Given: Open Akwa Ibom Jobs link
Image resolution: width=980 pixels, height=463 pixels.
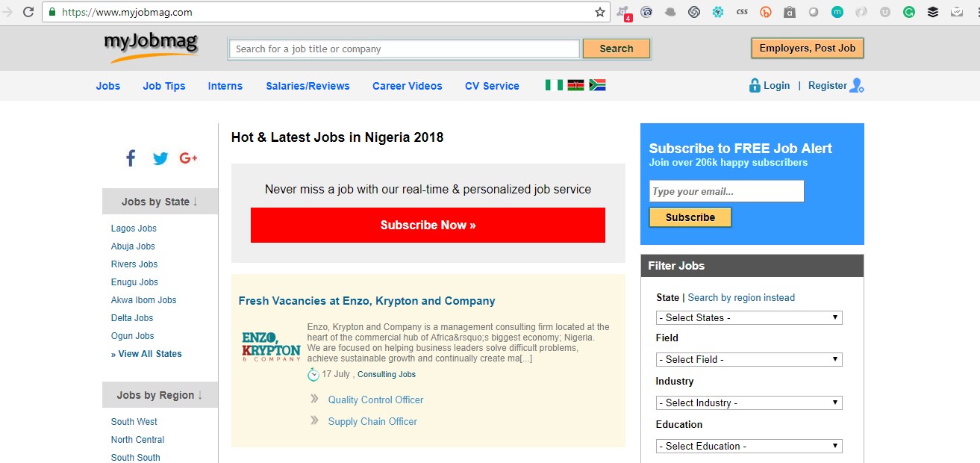Looking at the screenshot, I should click(x=144, y=300).
